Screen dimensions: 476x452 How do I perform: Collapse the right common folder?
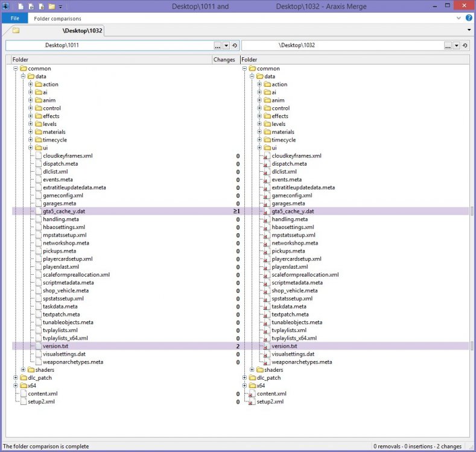point(244,69)
